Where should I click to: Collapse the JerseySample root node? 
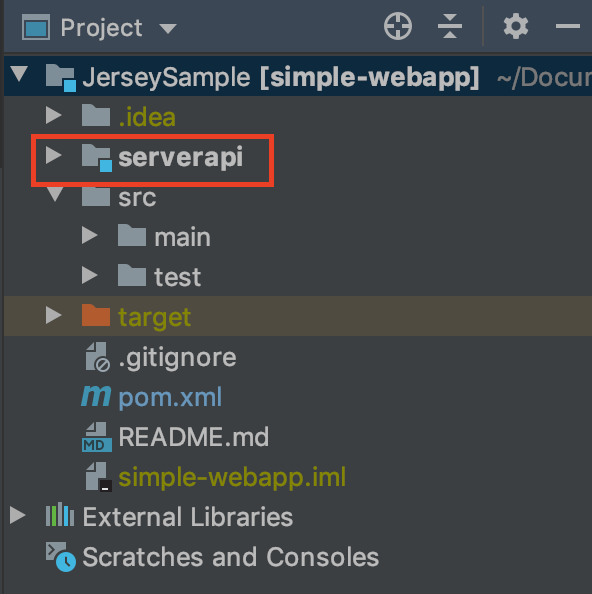pos(19,73)
